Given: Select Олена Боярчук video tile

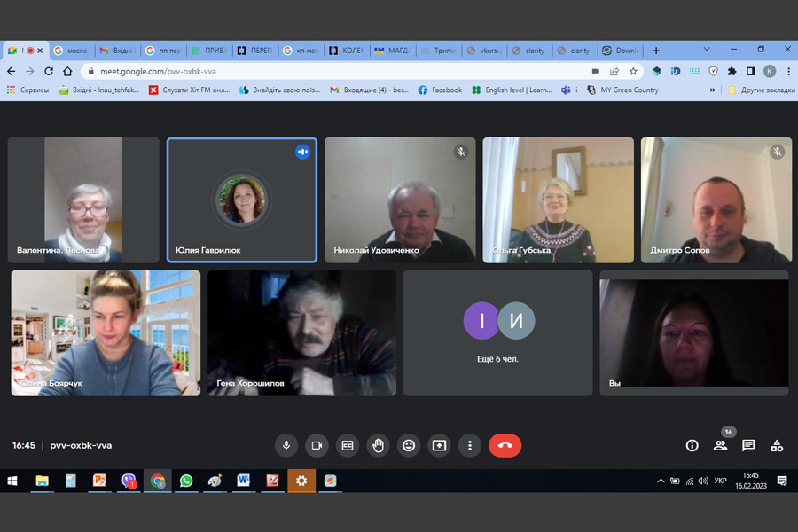Looking at the screenshot, I should [106, 333].
